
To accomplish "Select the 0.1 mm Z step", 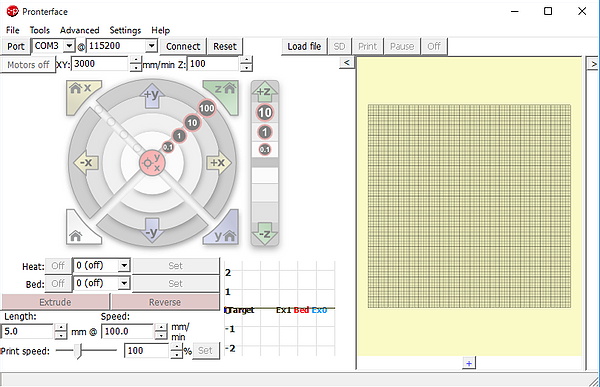I will click(x=264, y=149).
